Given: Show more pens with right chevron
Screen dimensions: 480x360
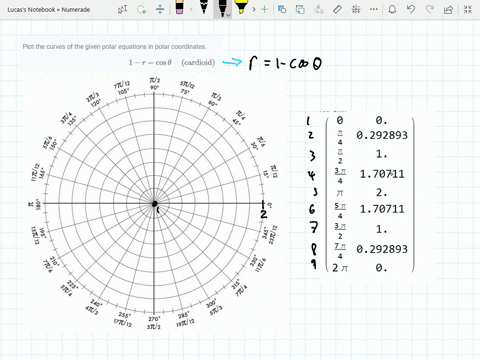Looking at the screenshot, I should coord(254,9).
